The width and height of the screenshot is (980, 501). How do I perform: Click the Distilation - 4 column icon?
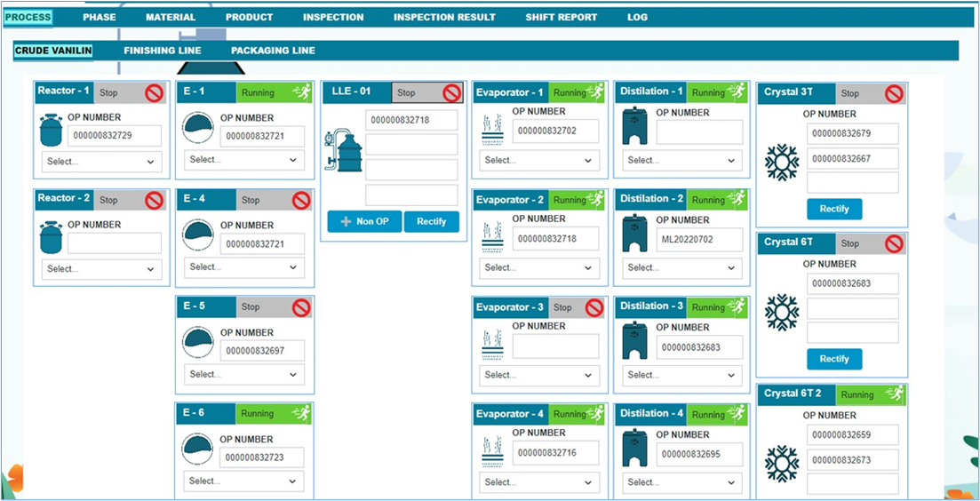click(634, 449)
